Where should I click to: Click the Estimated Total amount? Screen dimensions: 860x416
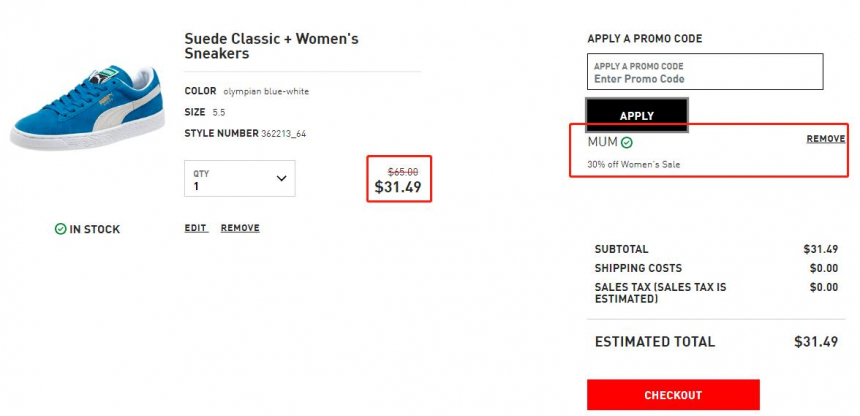816,341
